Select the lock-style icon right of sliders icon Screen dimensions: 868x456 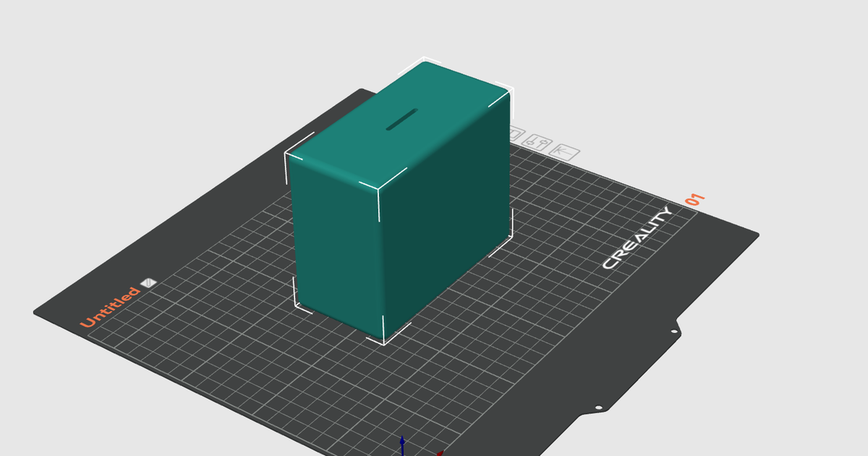(566, 152)
